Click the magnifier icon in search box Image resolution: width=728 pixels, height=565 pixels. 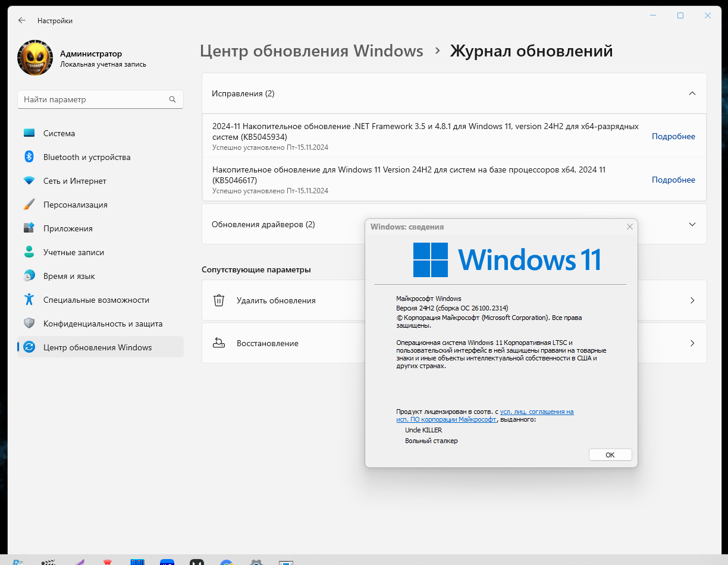172,99
